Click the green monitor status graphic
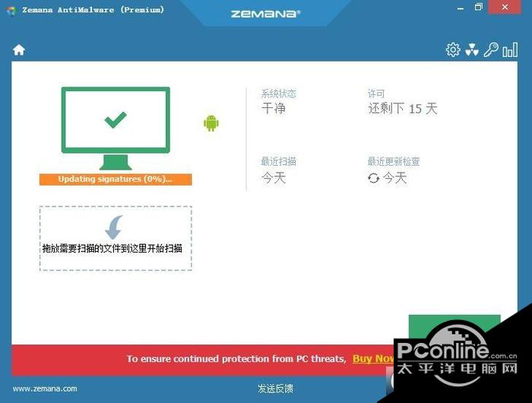532x403 pixels. (116, 127)
